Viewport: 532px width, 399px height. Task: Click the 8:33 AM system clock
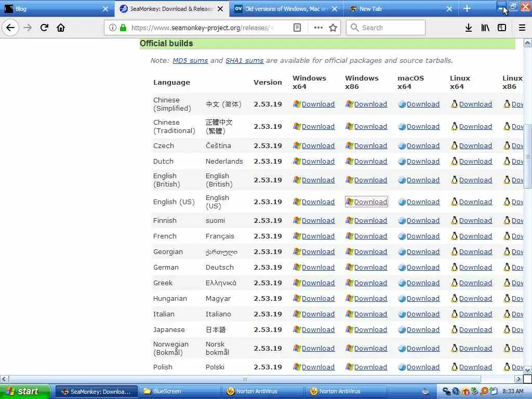tap(513, 391)
